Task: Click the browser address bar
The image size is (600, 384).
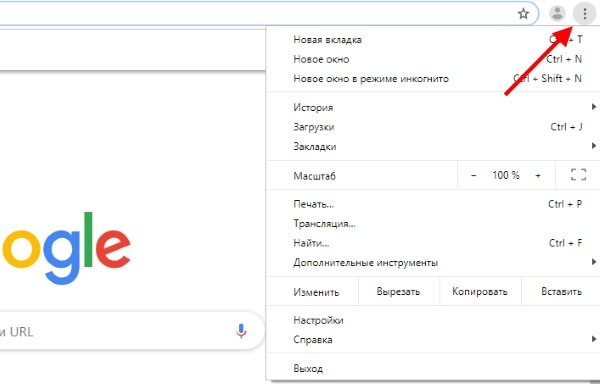Action: (268, 14)
